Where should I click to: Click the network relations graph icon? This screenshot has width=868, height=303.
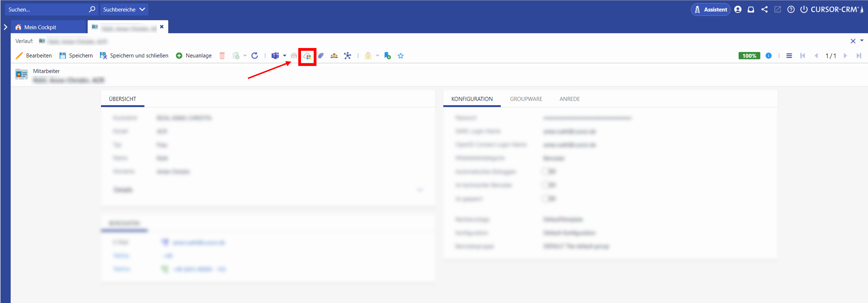347,56
